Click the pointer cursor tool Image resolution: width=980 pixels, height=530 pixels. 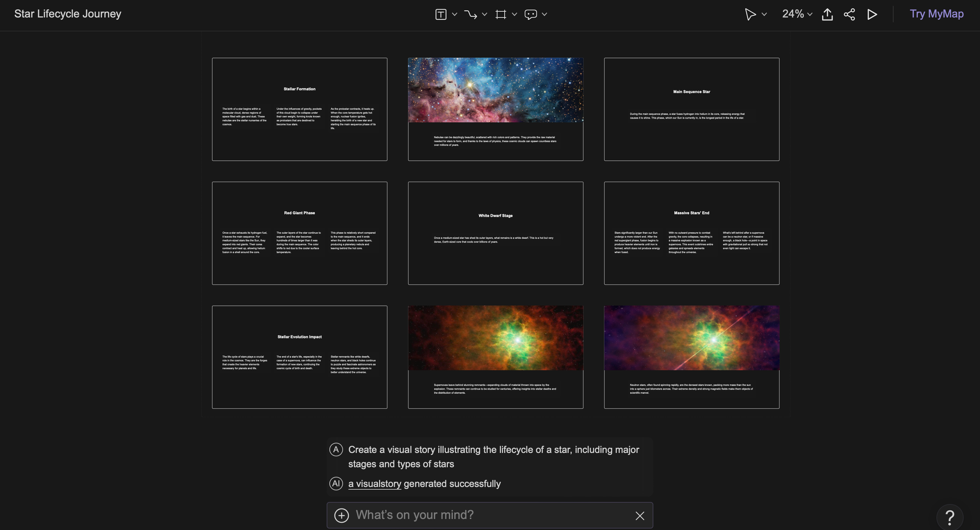pyautogui.click(x=750, y=14)
